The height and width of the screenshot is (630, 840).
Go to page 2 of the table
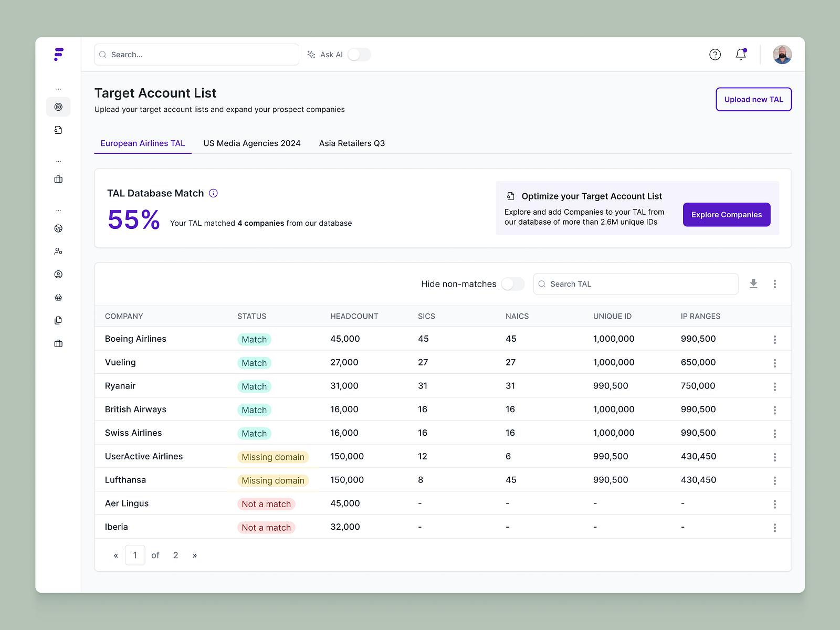point(175,555)
